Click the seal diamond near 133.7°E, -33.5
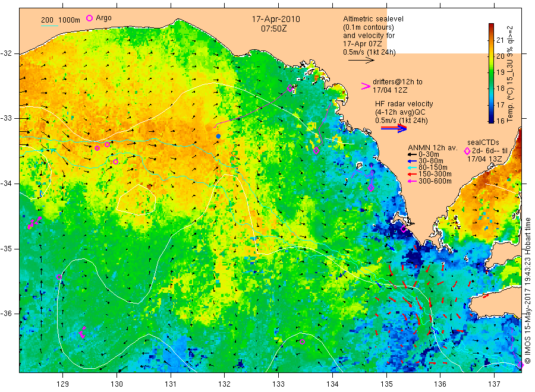This screenshot has height=392, width=535. (316, 150)
